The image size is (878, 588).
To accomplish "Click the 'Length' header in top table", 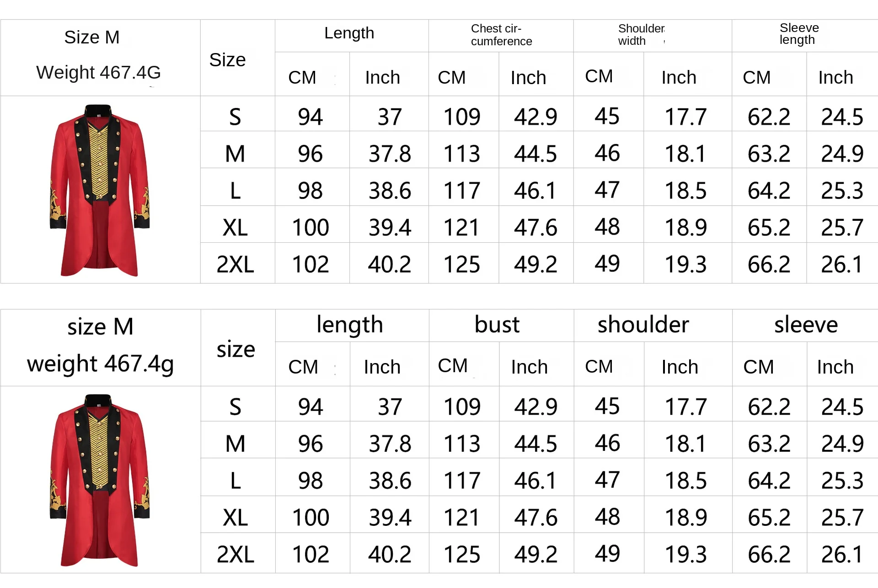I will click(x=349, y=33).
